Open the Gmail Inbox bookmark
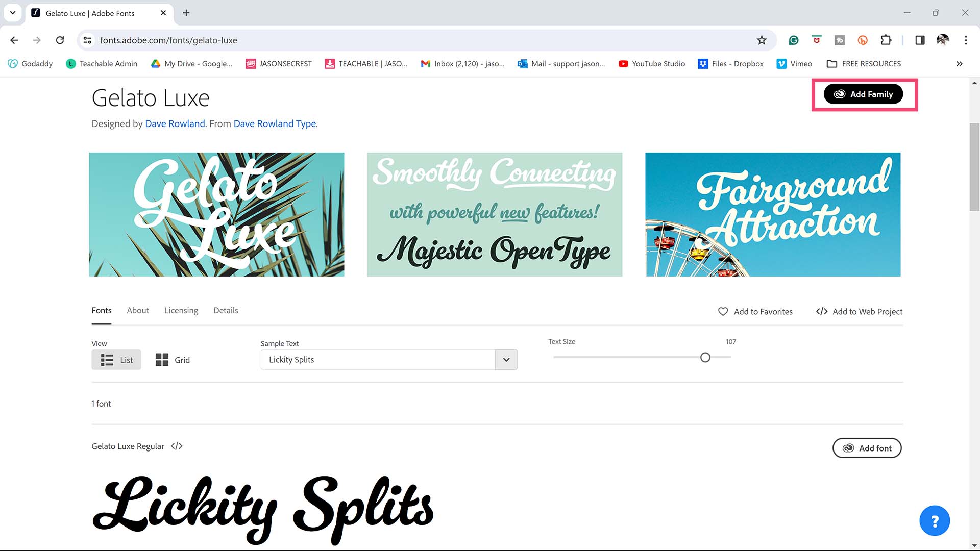 point(462,64)
